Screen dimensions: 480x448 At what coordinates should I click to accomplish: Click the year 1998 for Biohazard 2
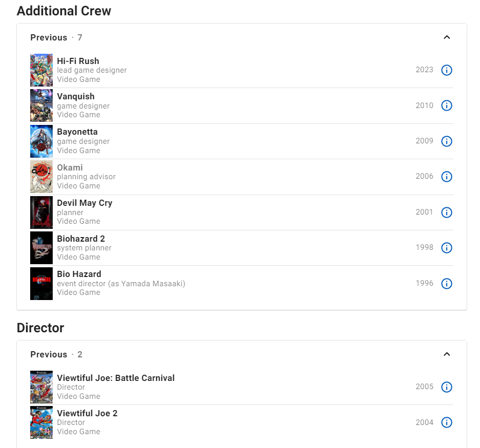pyautogui.click(x=424, y=247)
